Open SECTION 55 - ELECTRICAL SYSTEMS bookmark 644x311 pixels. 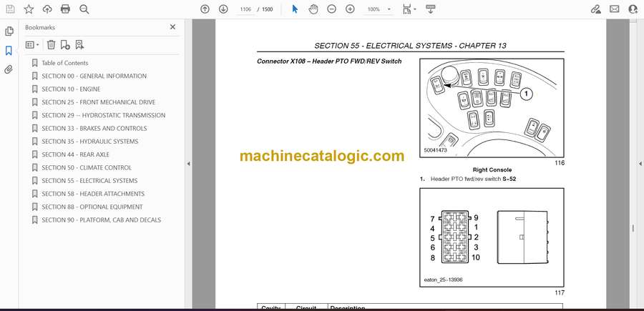(89, 181)
